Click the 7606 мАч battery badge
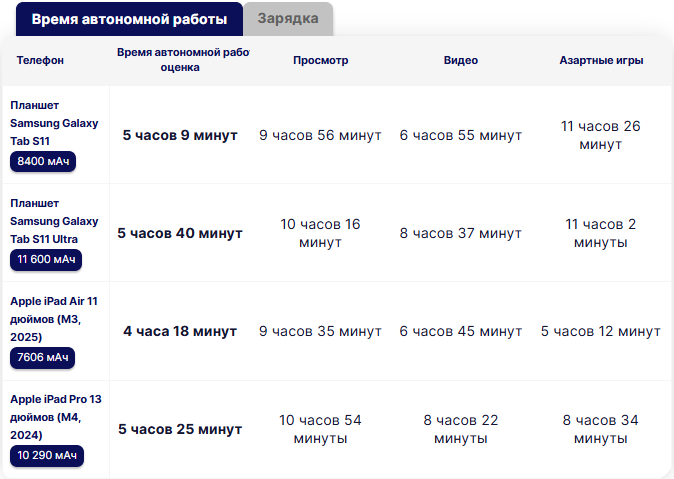The width and height of the screenshot is (674, 479). [x=43, y=357]
